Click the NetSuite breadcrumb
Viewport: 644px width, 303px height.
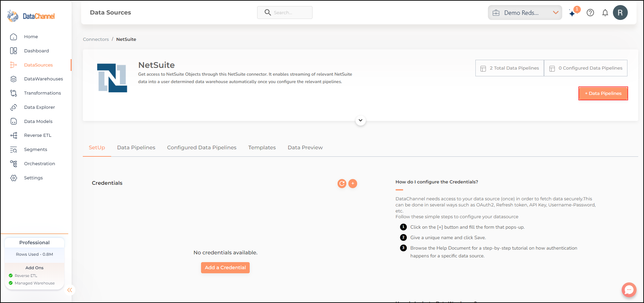[126, 39]
